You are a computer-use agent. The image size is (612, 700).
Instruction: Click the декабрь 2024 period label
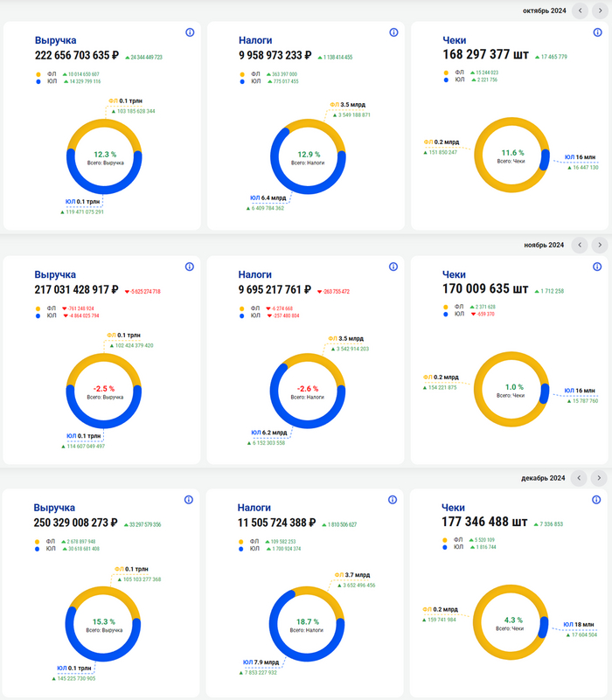pyautogui.click(x=544, y=478)
